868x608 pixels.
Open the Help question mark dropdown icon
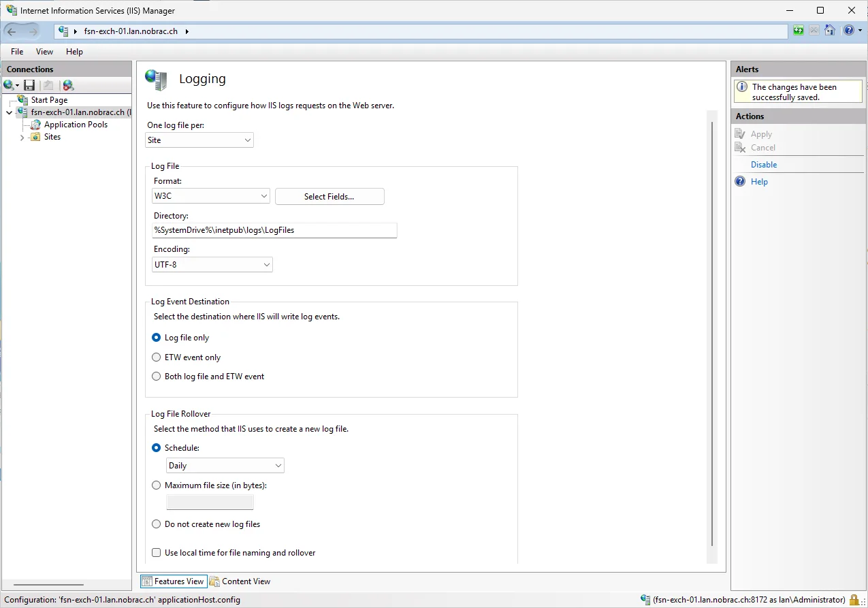click(852, 31)
